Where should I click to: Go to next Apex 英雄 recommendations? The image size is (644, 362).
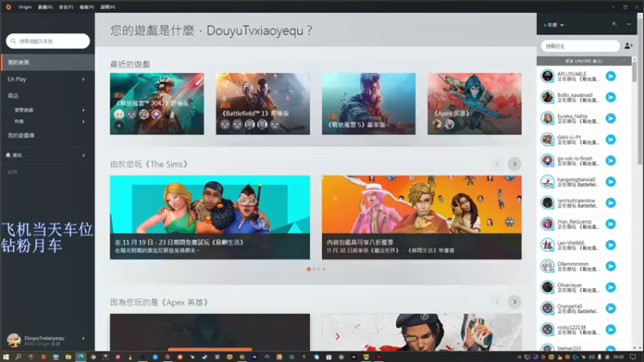[514, 302]
